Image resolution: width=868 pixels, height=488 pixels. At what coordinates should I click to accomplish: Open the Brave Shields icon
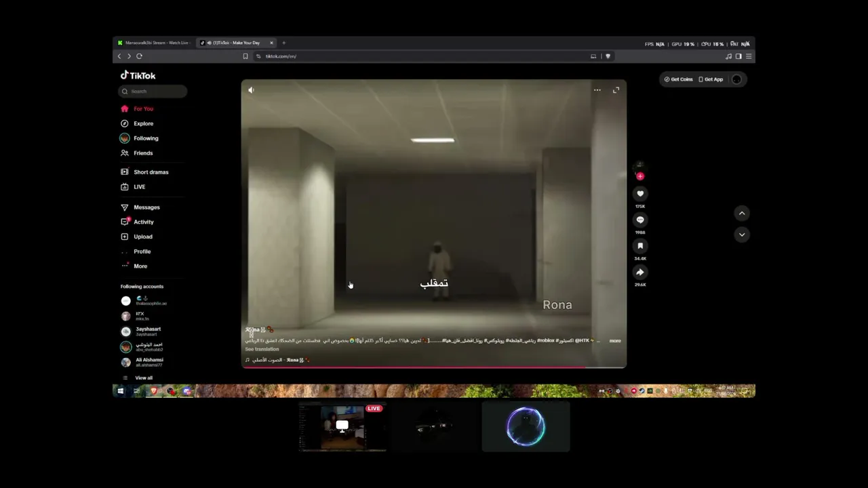pyautogui.click(x=608, y=56)
